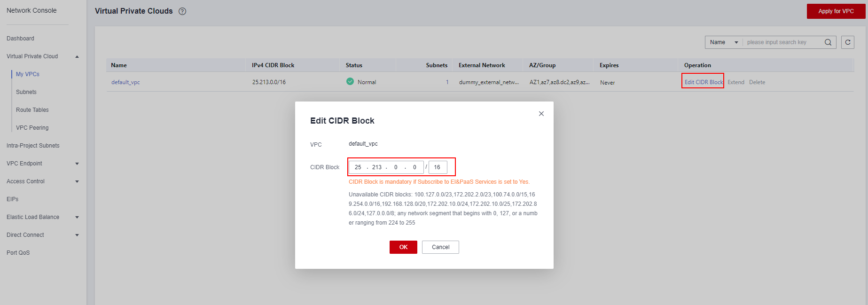Expand the Direct Connect menu
Viewport: 868px width, 305px height.
coord(77,235)
